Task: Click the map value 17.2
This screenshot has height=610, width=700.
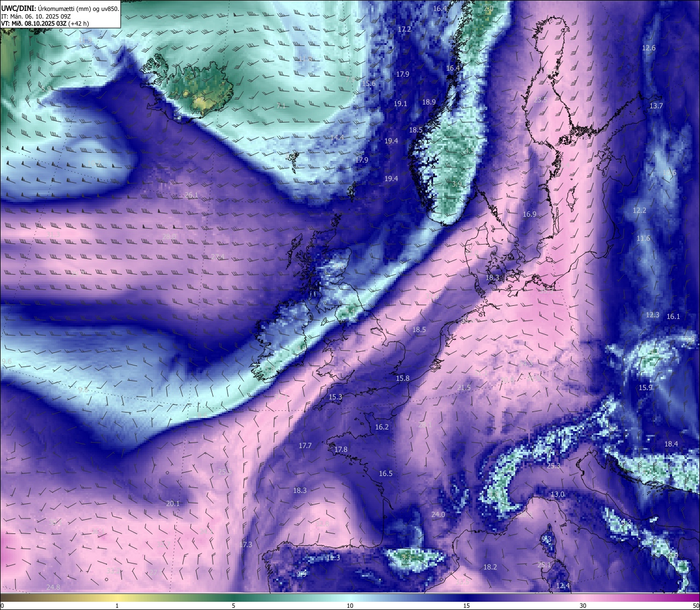Action: tap(404, 29)
